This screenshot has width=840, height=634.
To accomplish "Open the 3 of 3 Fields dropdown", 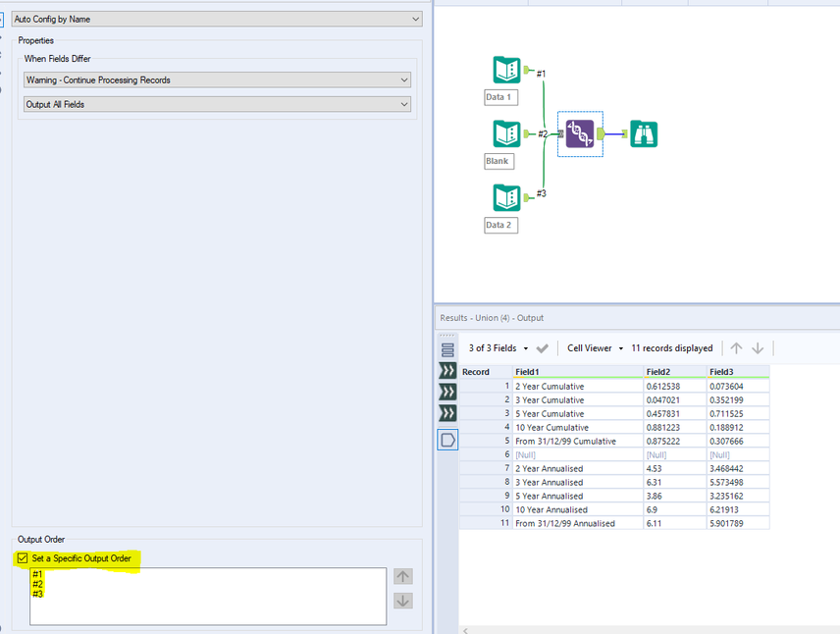I will click(499, 348).
